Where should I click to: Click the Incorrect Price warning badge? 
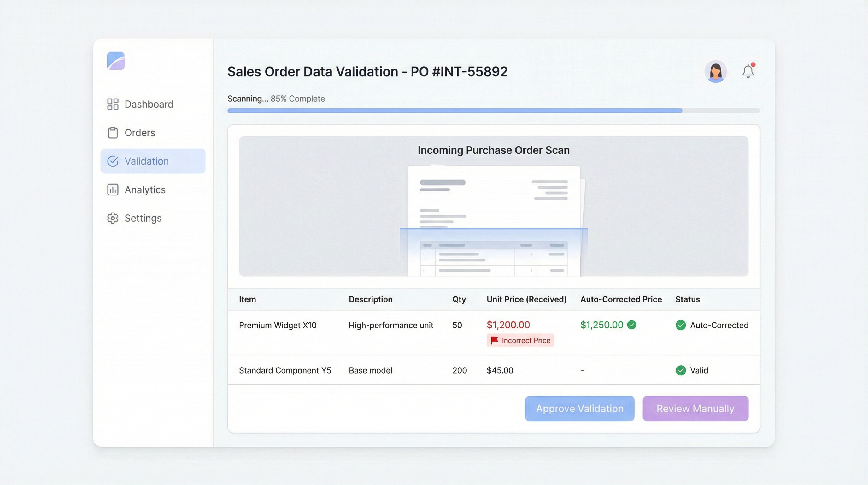520,340
